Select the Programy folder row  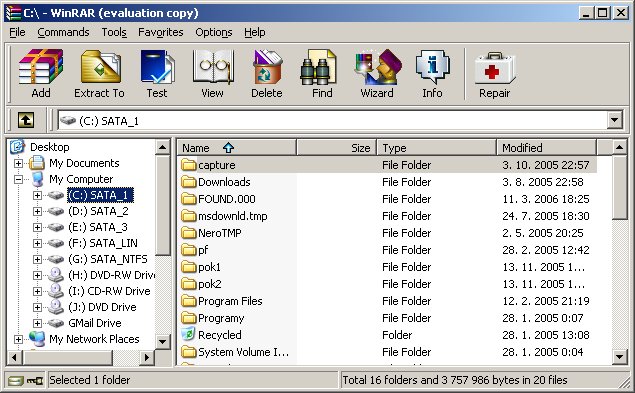pyautogui.click(x=387, y=318)
